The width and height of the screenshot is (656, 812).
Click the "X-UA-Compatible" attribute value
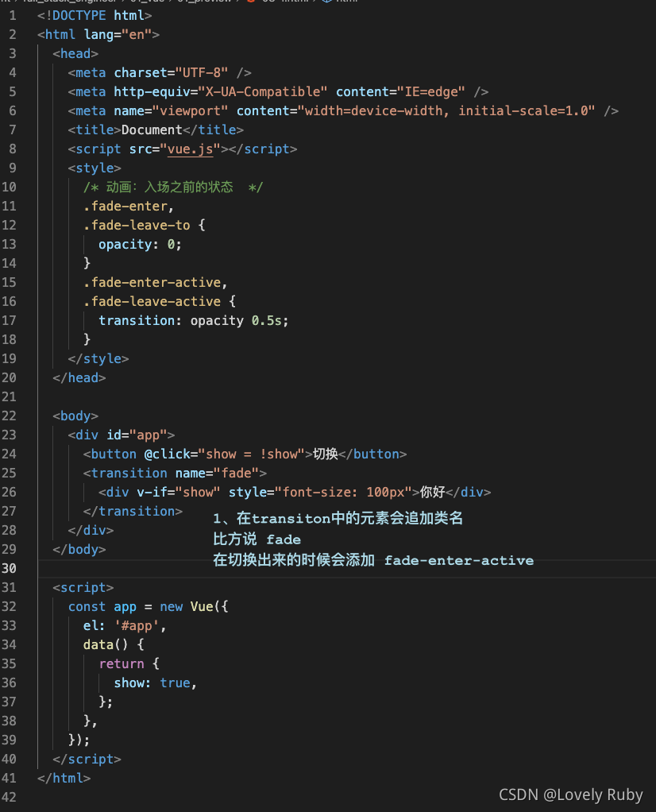[x=263, y=92]
